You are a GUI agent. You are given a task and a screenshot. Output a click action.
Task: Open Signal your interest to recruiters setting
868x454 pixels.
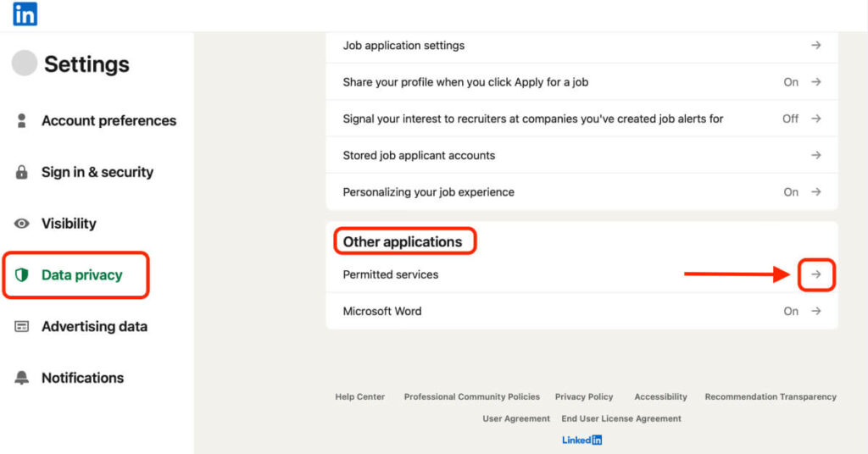[581, 119]
